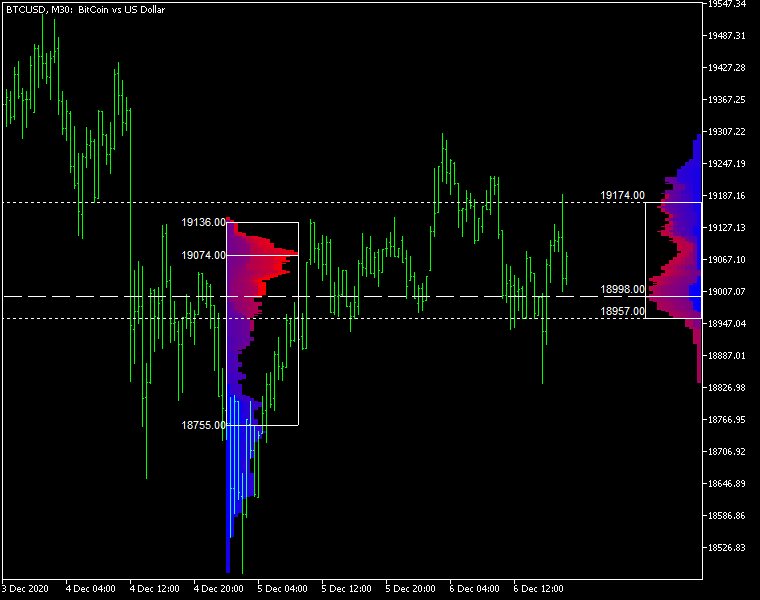Viewport: 760px width, 600px height.
Task: Click the 5 Dec 12:00 time label
Action: click(347, 589)
